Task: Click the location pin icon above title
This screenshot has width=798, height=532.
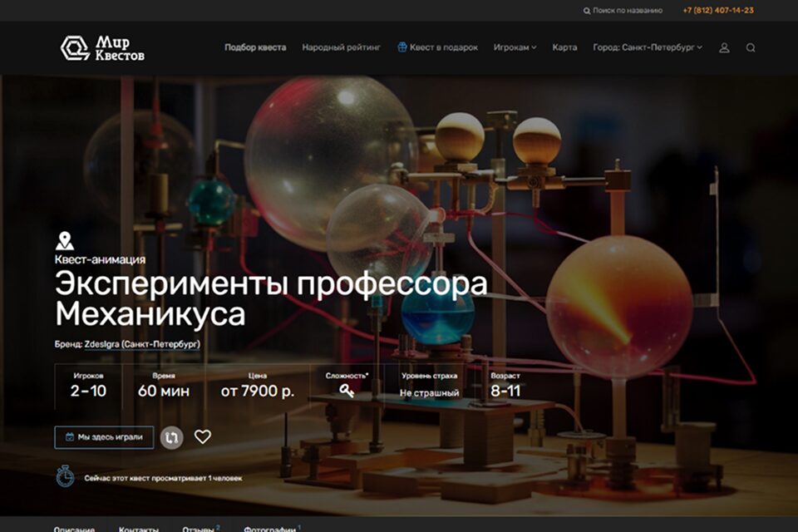Action: point(64,242)
